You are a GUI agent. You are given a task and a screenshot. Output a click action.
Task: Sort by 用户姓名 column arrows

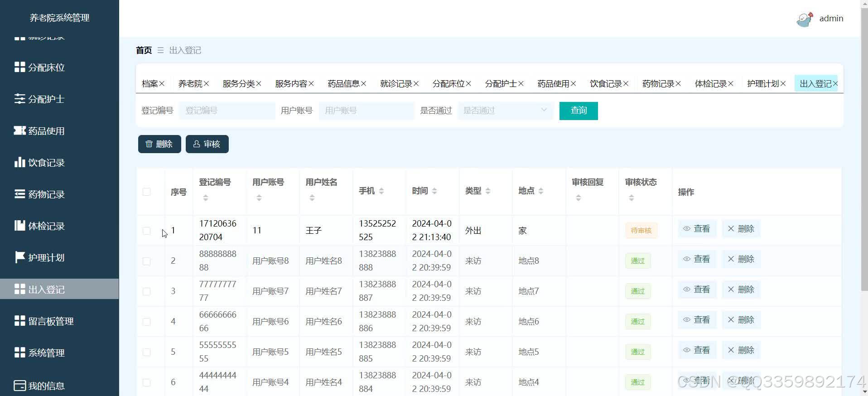[312, 198]
